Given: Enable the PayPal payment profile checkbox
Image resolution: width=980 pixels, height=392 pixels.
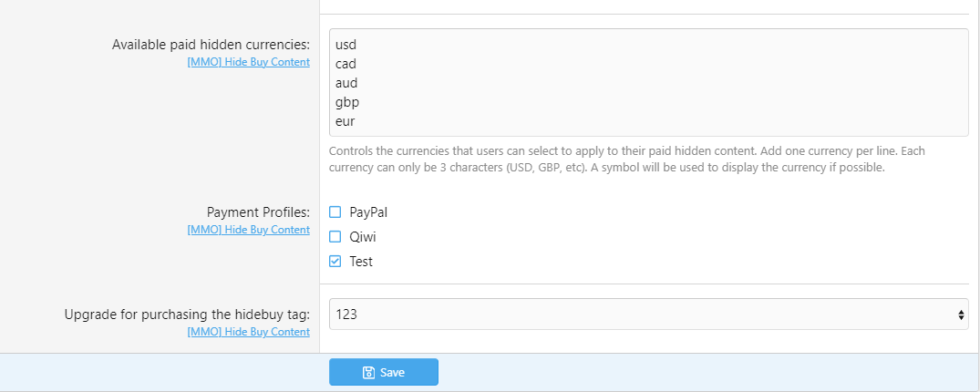Looking at the screenshot, I should click(335, 211).
